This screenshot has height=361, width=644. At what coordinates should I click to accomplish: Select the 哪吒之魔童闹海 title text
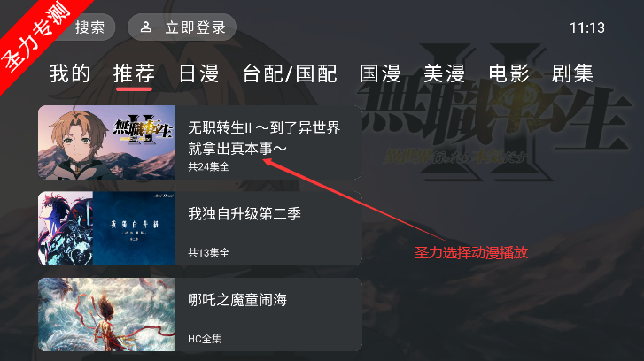point(237,300)
